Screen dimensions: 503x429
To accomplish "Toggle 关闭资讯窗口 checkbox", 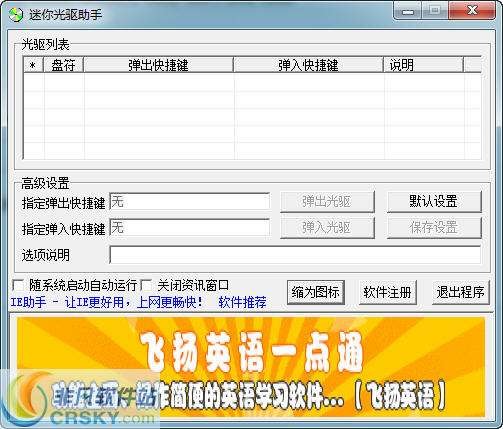I will (x=146, y=285).
